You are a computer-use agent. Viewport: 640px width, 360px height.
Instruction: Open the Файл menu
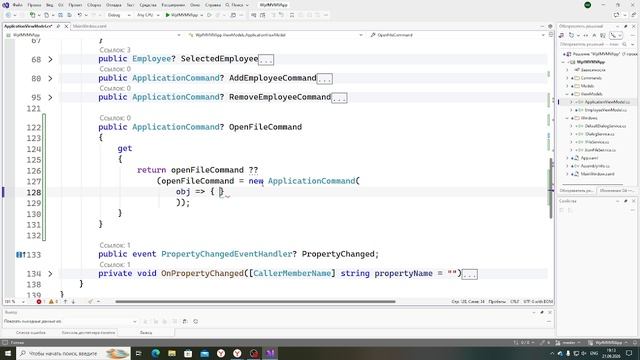click(18, 5)
